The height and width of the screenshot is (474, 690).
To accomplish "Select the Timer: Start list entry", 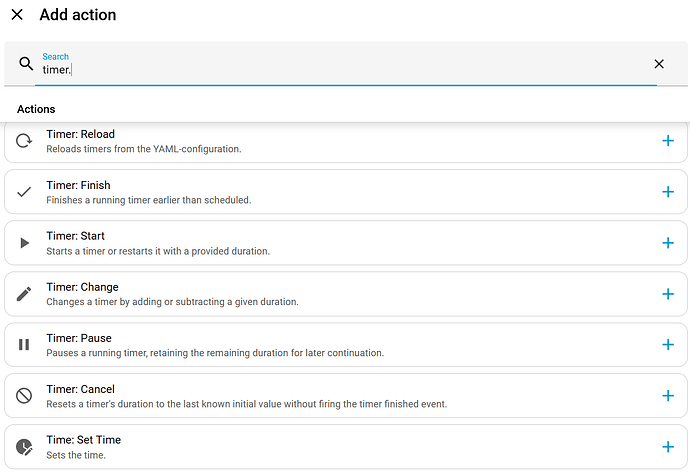I will click(x=300, y=243).
